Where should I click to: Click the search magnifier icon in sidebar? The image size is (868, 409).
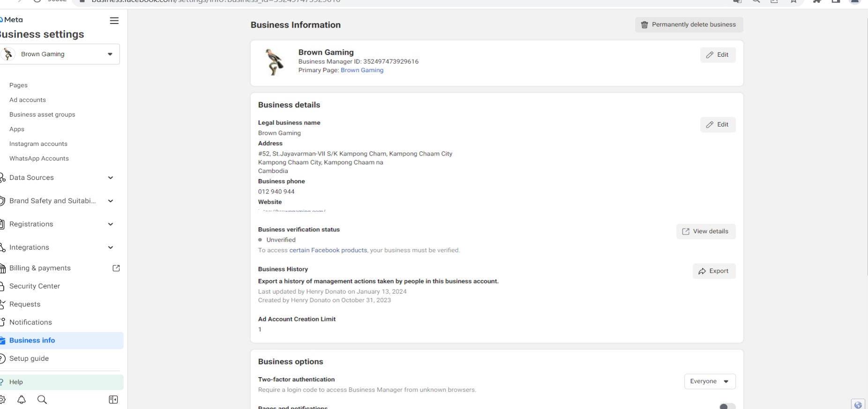coord(42,400)
